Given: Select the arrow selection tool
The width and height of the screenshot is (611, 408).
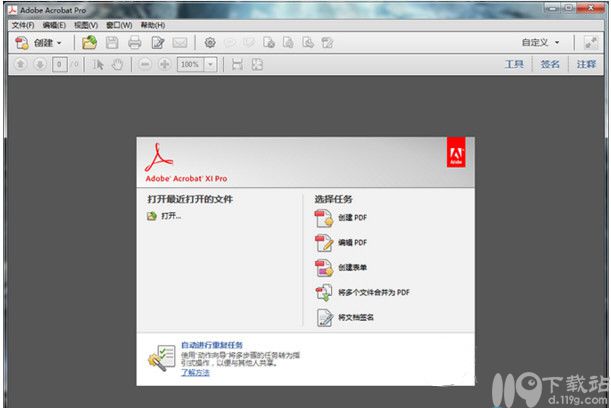Looking at the screenshot, I should point(98,64).
